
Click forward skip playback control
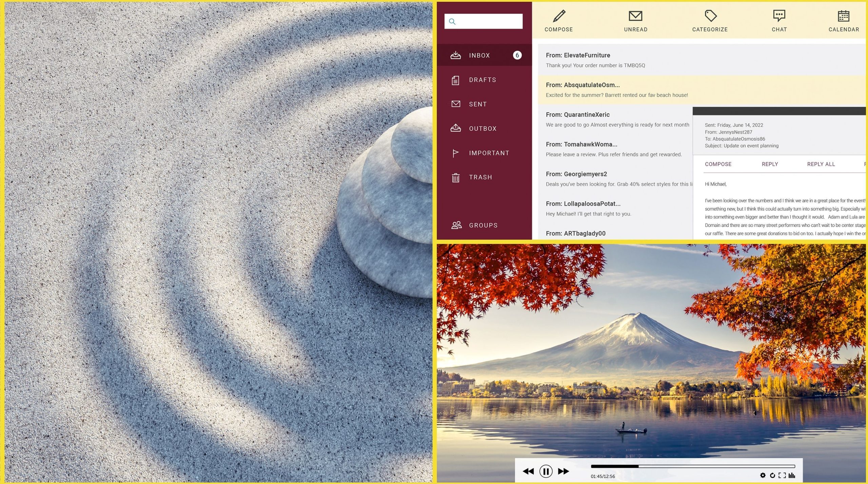565,471
